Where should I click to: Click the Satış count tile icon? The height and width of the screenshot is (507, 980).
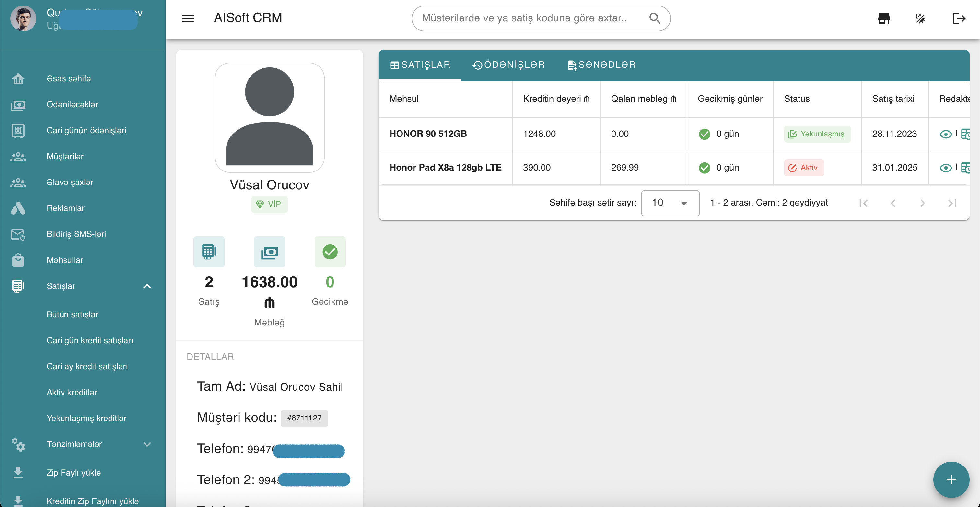(x=209, y=252)
